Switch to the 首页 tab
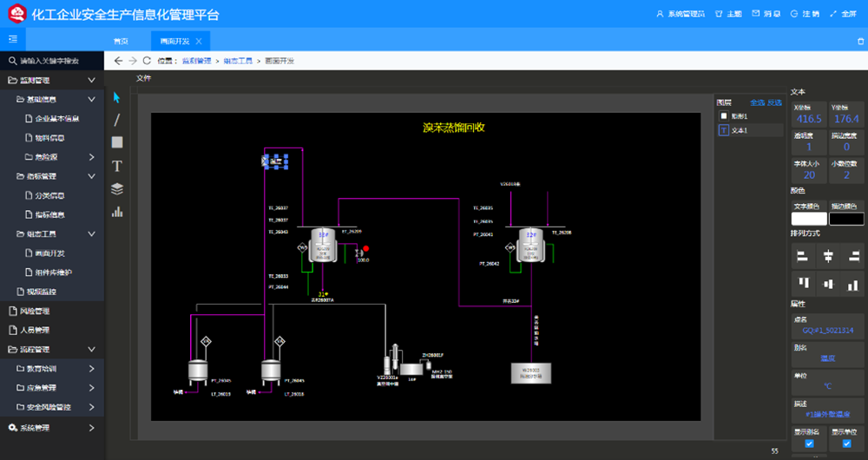 click(x=121, y=42)
